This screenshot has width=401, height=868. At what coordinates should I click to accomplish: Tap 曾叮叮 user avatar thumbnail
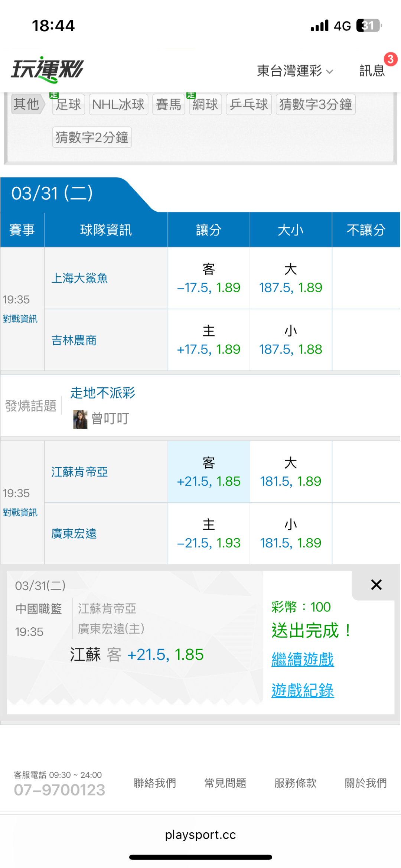[x=80, y=419]
